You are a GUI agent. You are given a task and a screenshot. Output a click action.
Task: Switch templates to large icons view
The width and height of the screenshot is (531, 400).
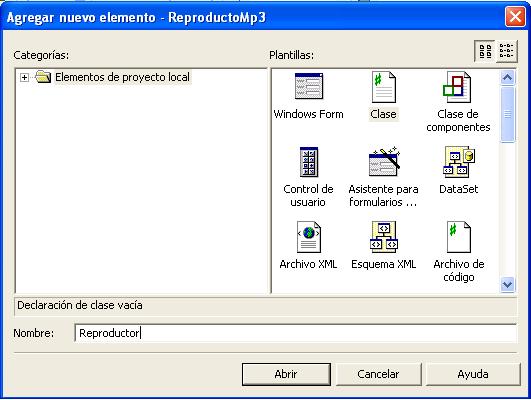point(485,51)
